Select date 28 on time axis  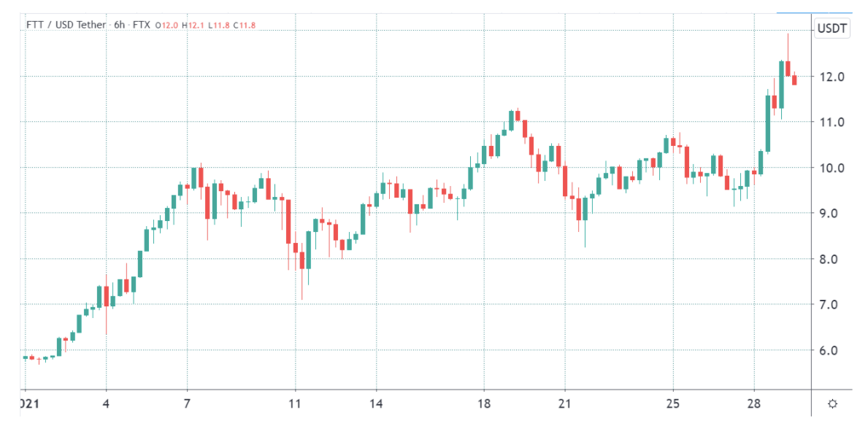tap(754, 404)
